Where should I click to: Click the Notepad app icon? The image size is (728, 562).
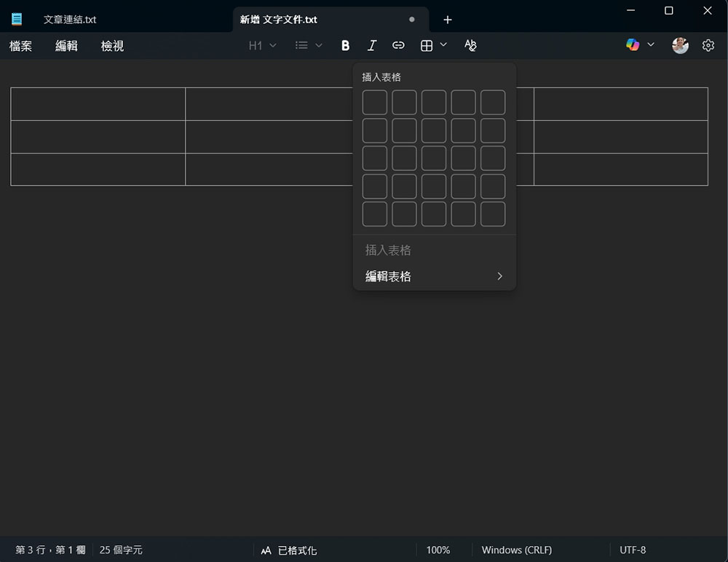tap(16, 17)
